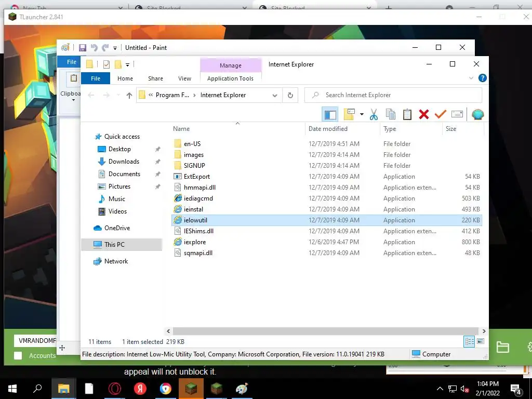Refresh the Internet Explorer folder view
The width and height of the screenshot is (532, 399).
[290, 96]
